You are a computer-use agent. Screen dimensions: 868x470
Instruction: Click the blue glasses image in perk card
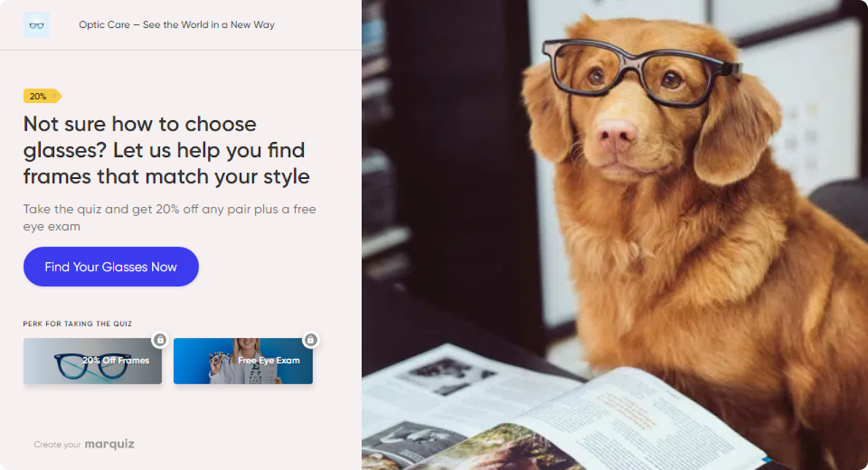tap(91, 365)
